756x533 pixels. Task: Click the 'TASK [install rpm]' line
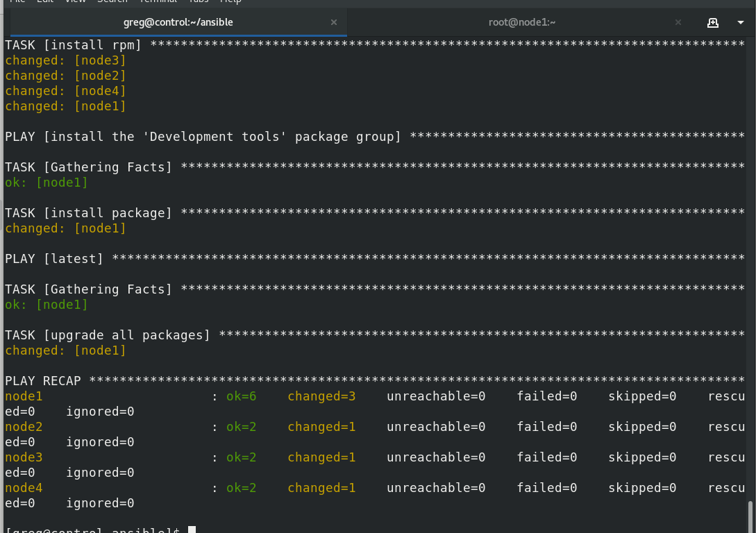pos(375,45)
